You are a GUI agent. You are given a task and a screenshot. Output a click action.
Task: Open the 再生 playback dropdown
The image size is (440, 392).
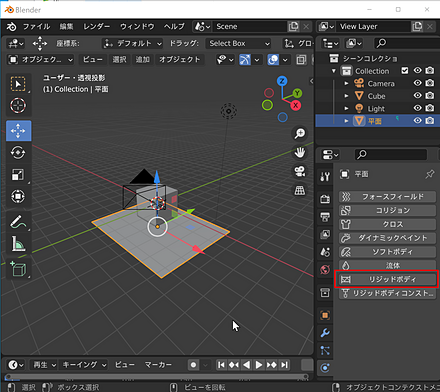44,365
